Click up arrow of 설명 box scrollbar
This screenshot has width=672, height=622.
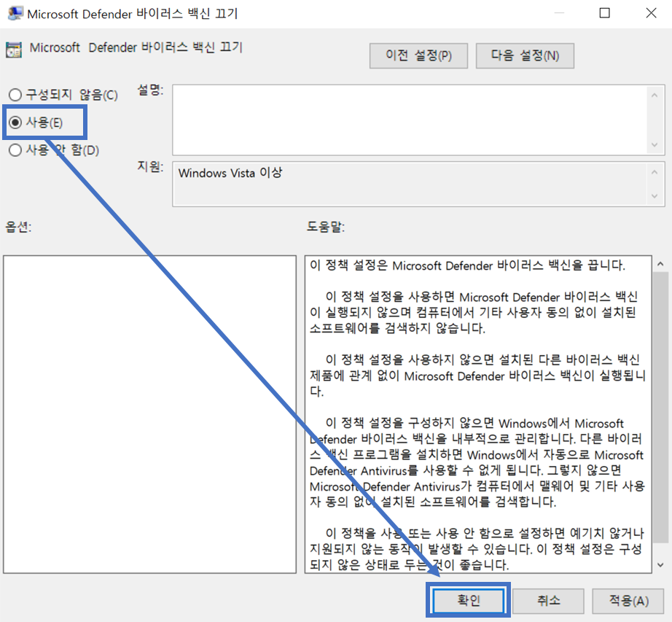tap(655, 96)
